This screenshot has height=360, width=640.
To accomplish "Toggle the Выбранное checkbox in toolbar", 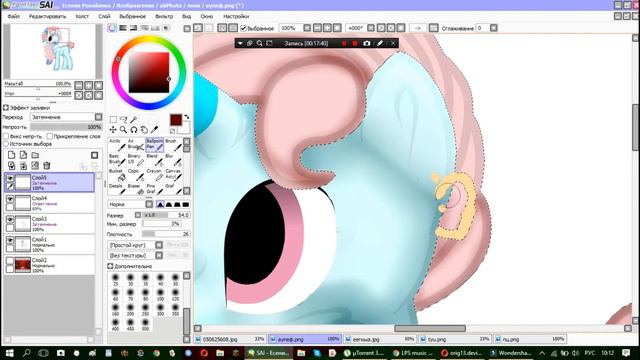I will (x=244, y=28).
